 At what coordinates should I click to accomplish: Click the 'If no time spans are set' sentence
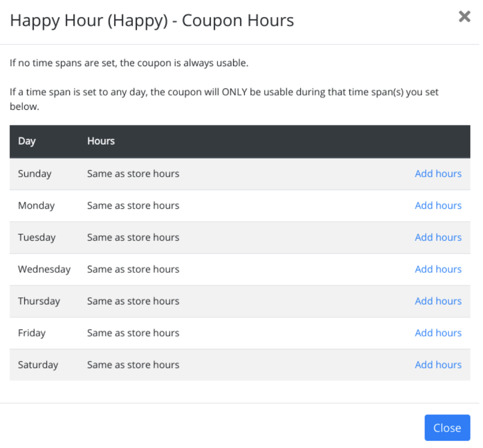coord(129,63)
